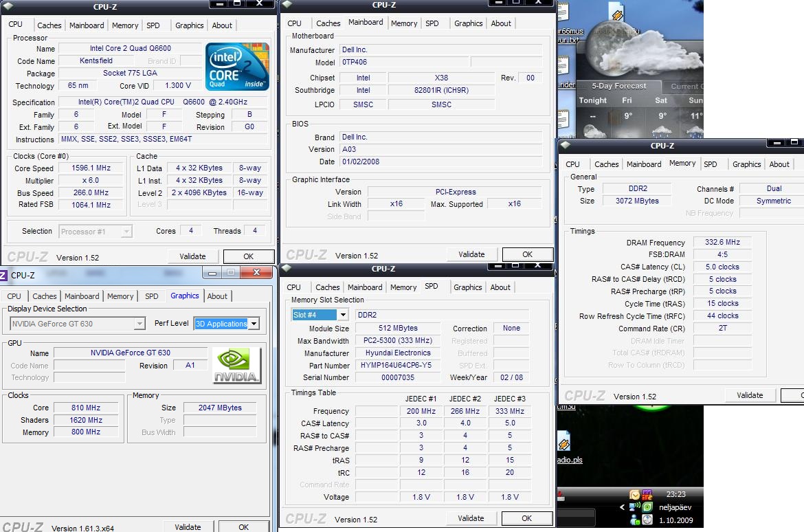Click the Hyundai Electronics manufacturer value
804x532 pixels.
point(398,353)
